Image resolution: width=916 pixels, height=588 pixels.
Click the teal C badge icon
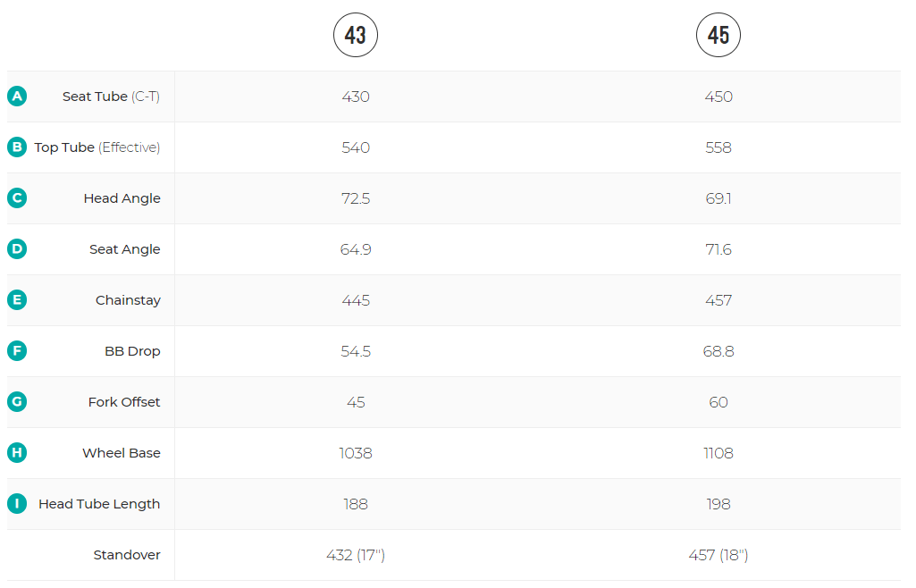[16, 198]
